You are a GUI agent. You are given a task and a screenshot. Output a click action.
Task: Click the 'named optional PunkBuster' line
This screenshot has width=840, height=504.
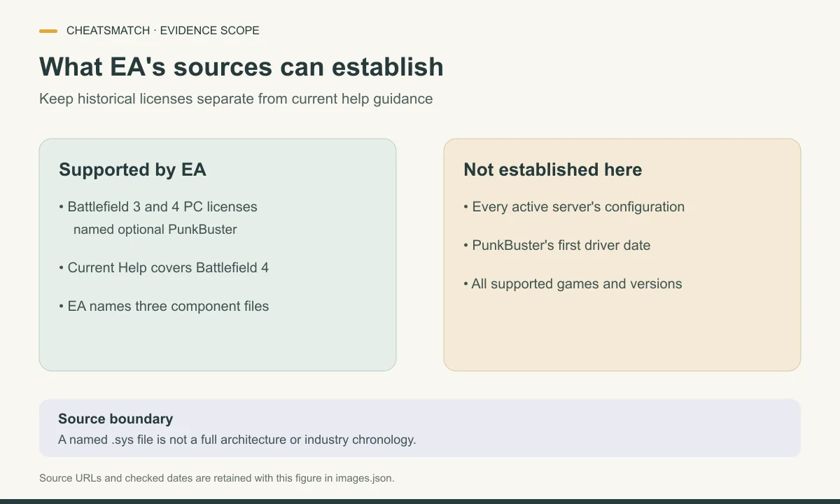155,230
